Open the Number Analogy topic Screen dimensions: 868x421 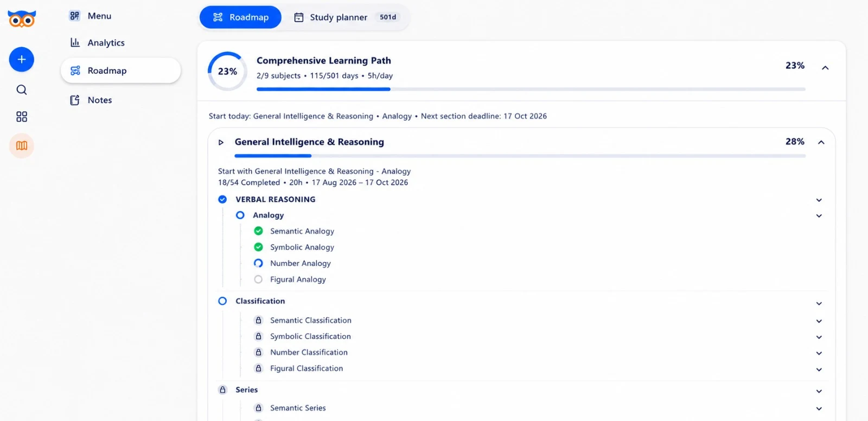click(x=301, y=263)
